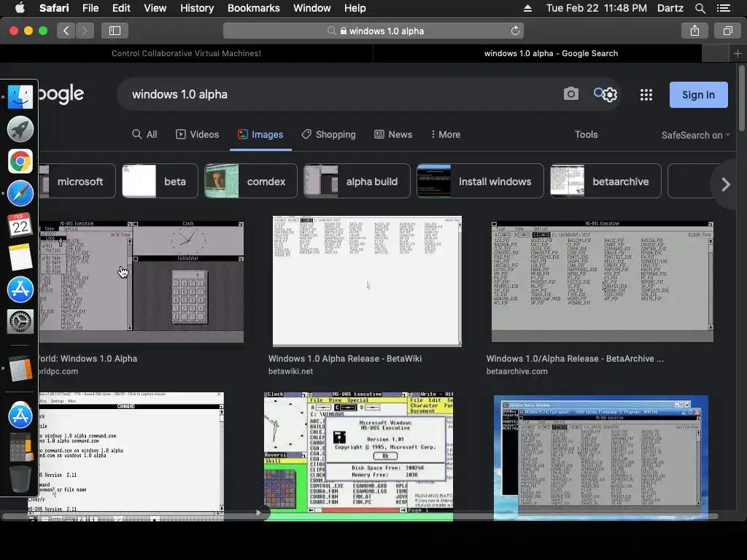Launch Google Chrome from the dock
747x560 pixels.
click(20, 161)
